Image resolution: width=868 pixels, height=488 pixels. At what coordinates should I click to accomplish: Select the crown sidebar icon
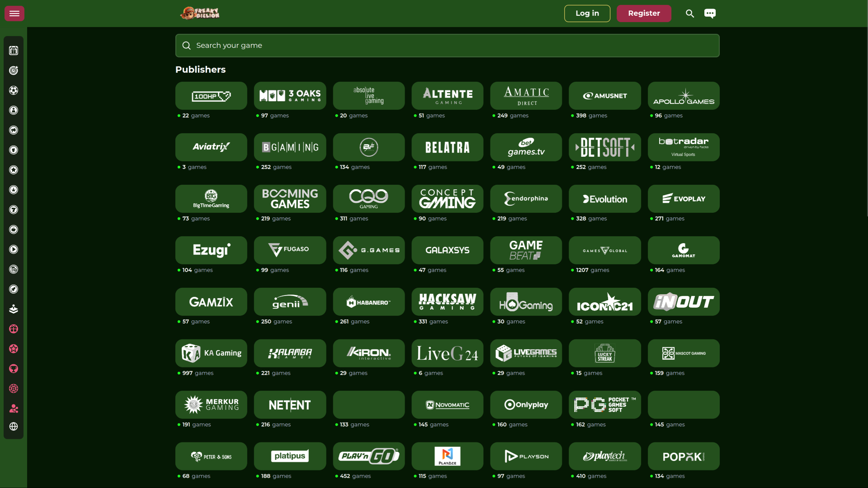[x=14, y=190]
